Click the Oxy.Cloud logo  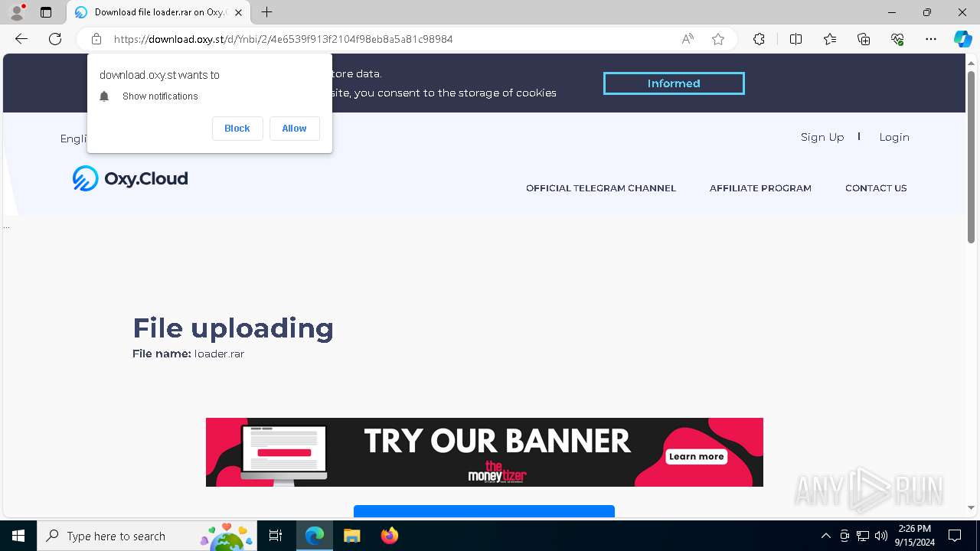130,178
